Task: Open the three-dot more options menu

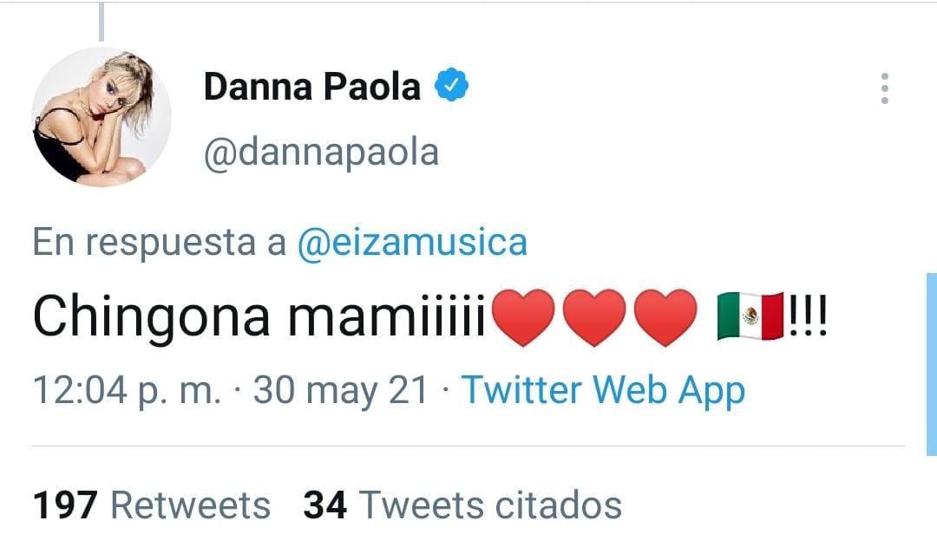Action: click(884, 88)
